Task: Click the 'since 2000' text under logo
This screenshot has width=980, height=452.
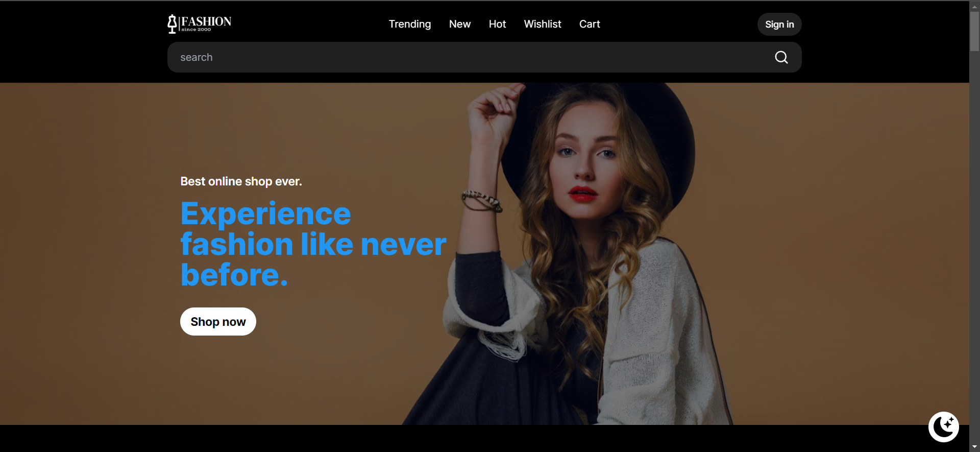Action: pos(196,30)
